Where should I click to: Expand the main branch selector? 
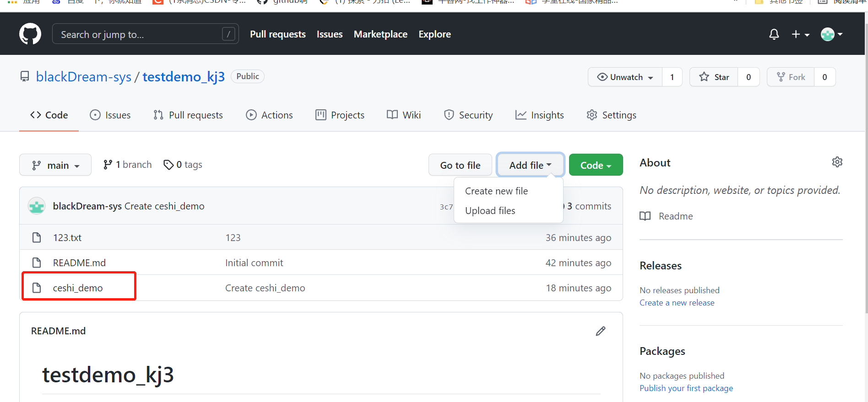click(55, 165)
